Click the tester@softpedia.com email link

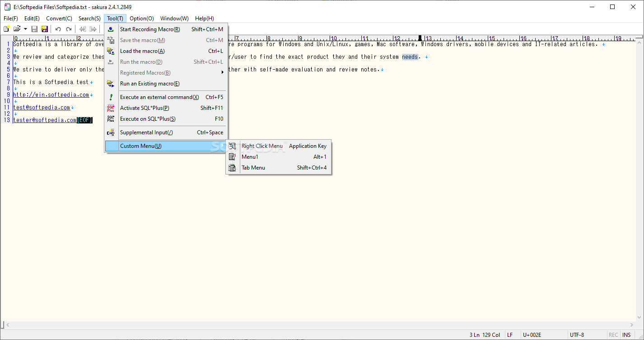(45, 120)
